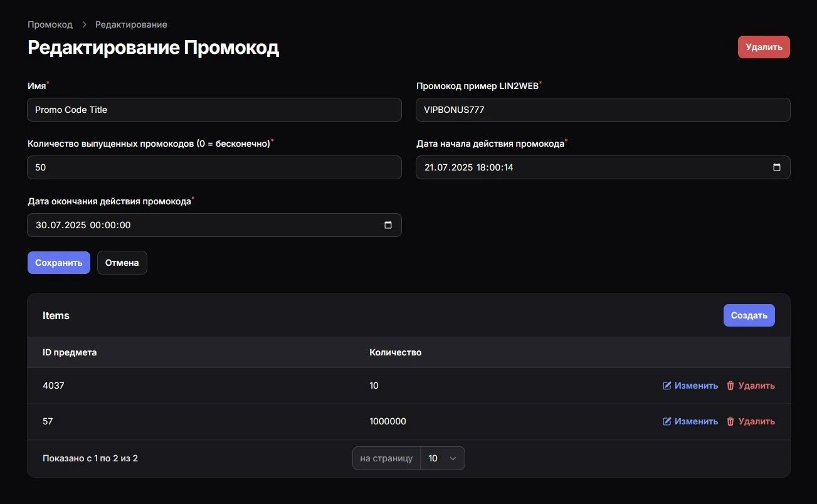The image size is (817, 504).
Task: Open calendar picker for promo end date
Action: point(388,225)
